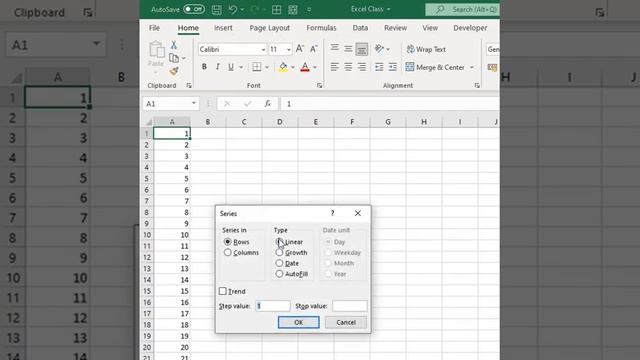Open the Font Color dropdown arrow

pos(315,67)
